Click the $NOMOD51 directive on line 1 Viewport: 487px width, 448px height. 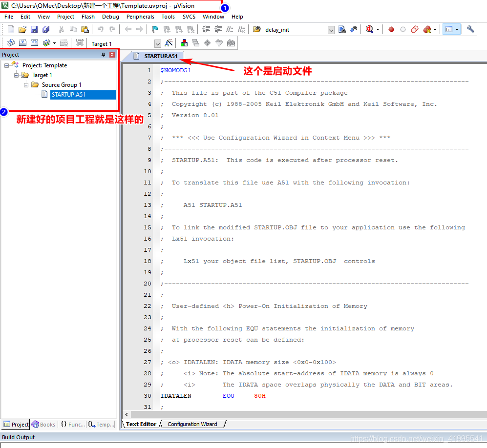176,70
